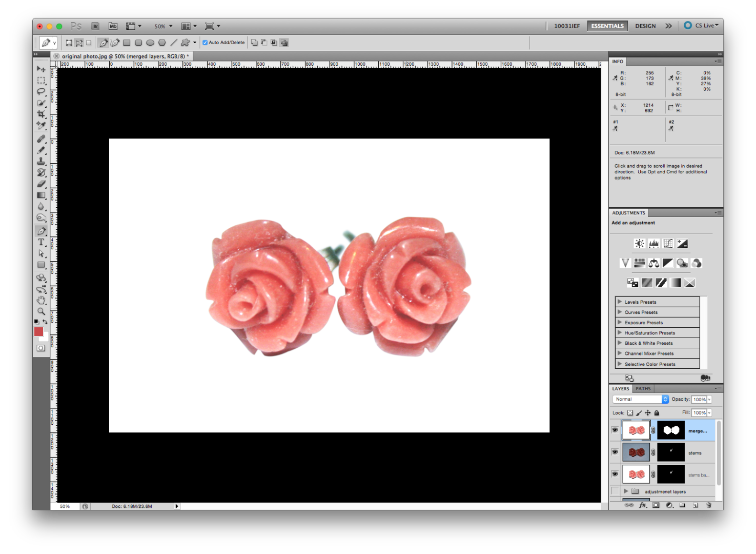Viewport: 756px width, 554px height.
Task: Open the Curves adjustment in Adjustments panel
Action: point(668,243)
